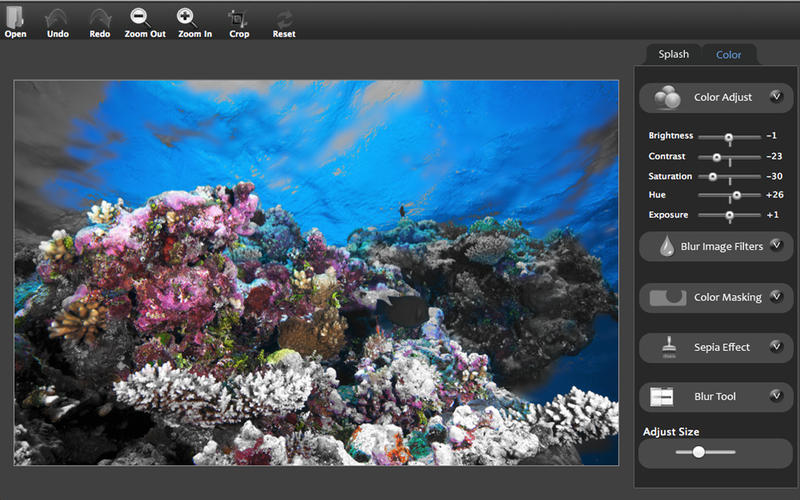Image resolution: width=800 pixels, height=500 pixels.
Task: Reset the image with the Reset icon
Action: [285, 18]
